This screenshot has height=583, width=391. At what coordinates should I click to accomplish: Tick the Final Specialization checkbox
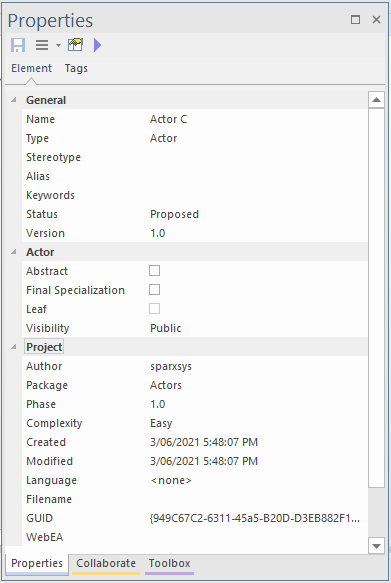tap(155, 289)
